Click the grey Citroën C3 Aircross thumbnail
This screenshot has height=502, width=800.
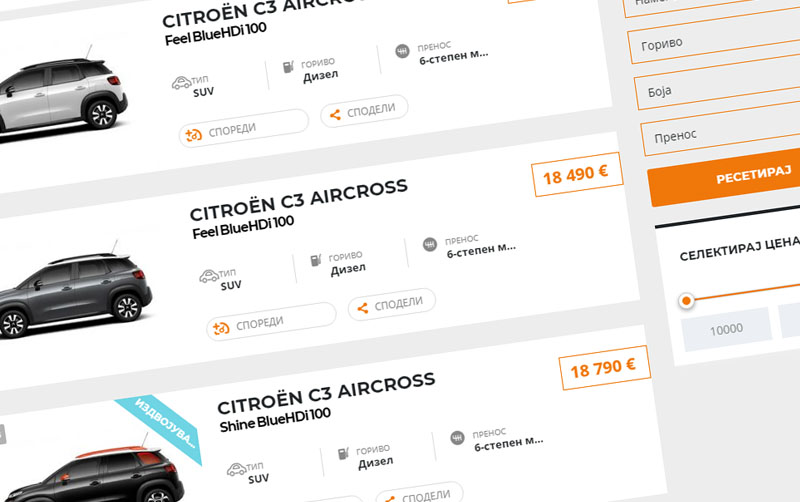coord(76,293)
